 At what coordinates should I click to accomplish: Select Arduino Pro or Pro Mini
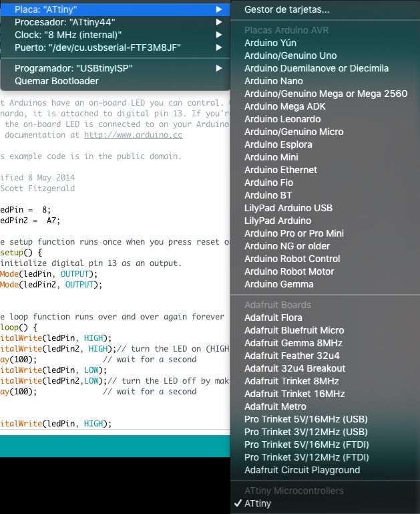pyautogui.click(x=294, y=233)
